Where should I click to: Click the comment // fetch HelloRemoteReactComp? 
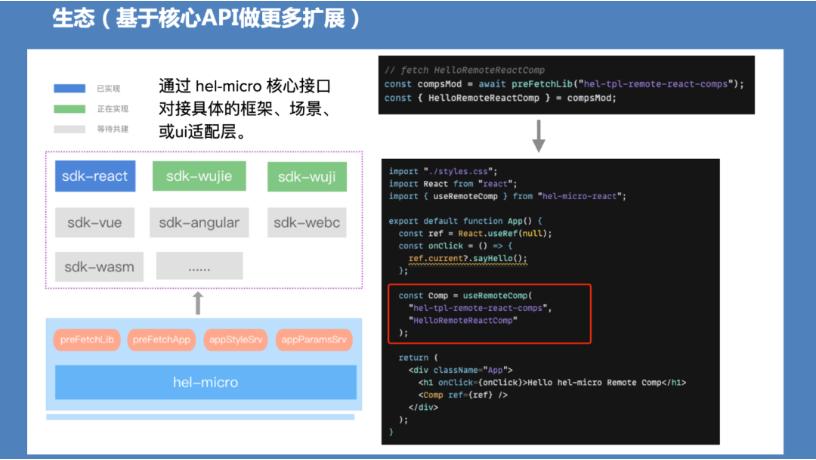tap(464, 70)
